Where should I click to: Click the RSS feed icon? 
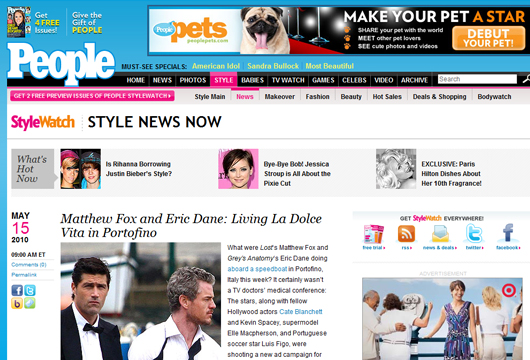(406, 234)
